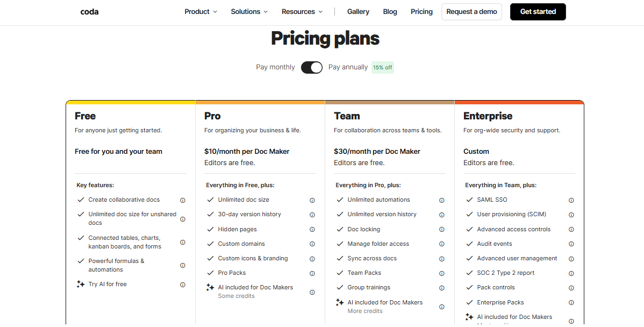Open info icon for Advanced access controls
This screenshot has width=644, height=327.
click(x=571, y=230)
